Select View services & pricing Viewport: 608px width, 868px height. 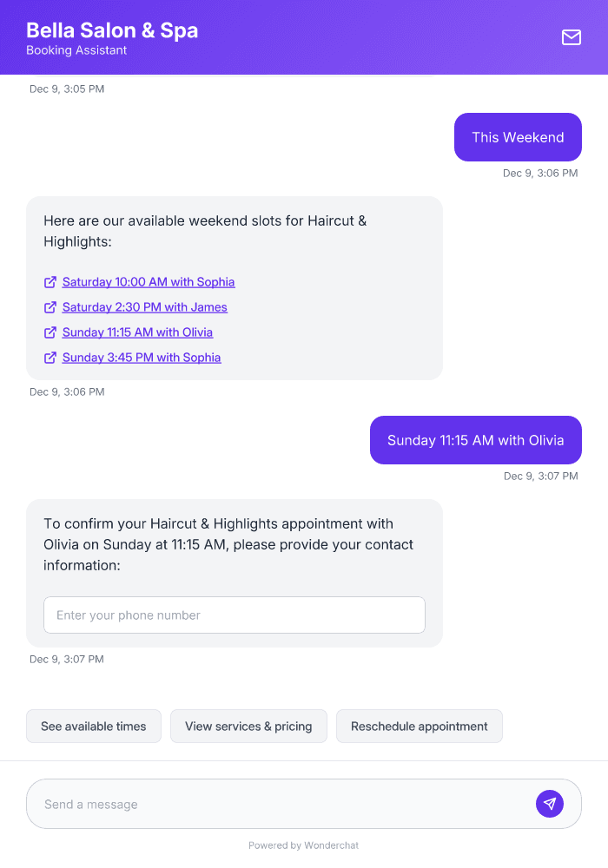pyautogui.click(x=248, y=726)
